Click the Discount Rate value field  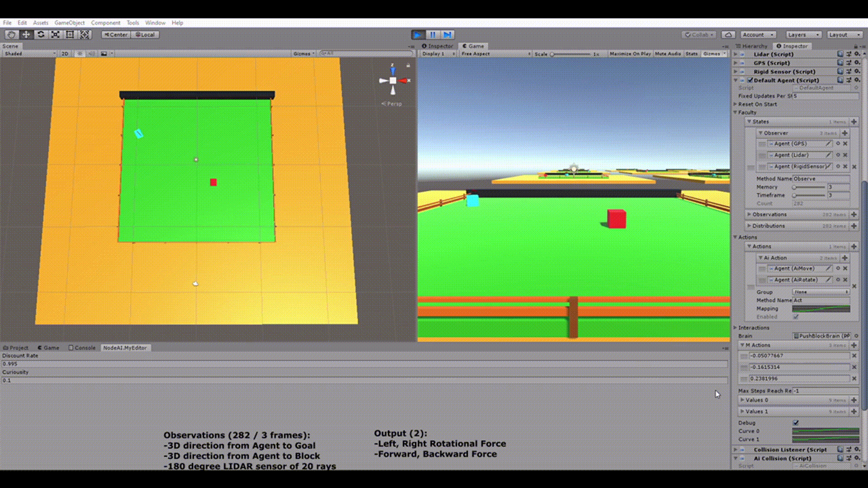pos(364,364)
